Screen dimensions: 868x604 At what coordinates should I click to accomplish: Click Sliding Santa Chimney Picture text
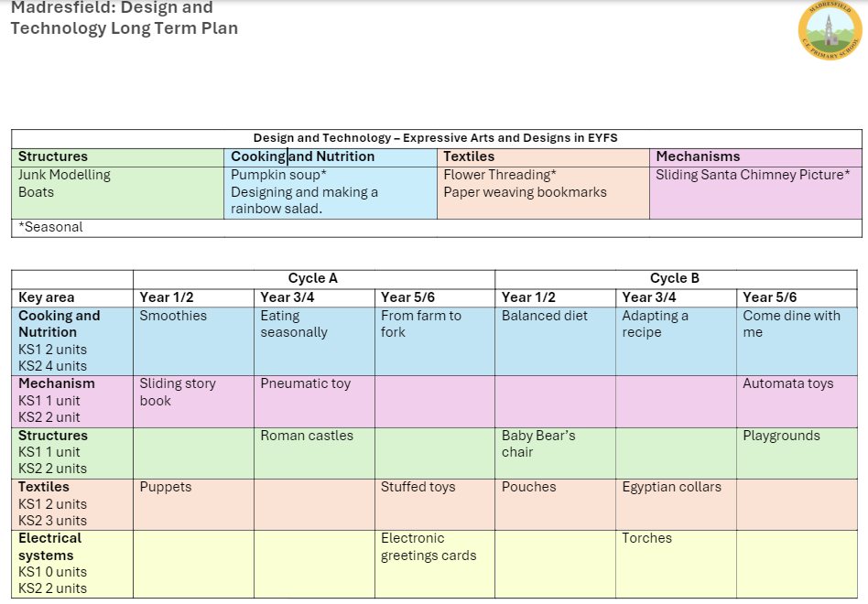[x=753, y=175]
